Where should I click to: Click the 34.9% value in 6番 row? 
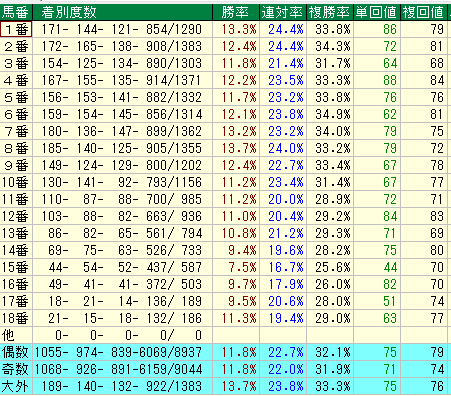(x=330, y=114)
